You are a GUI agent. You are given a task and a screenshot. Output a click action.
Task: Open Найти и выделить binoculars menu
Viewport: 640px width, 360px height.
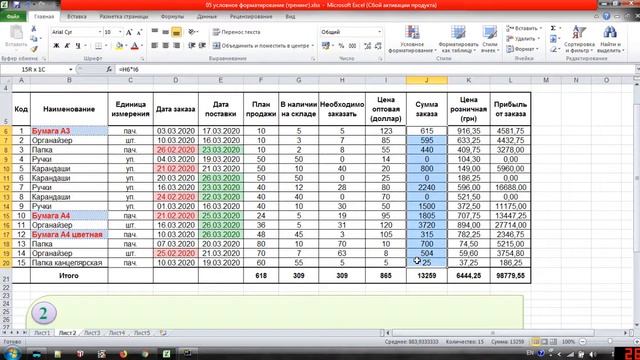(x=610, y=39)
